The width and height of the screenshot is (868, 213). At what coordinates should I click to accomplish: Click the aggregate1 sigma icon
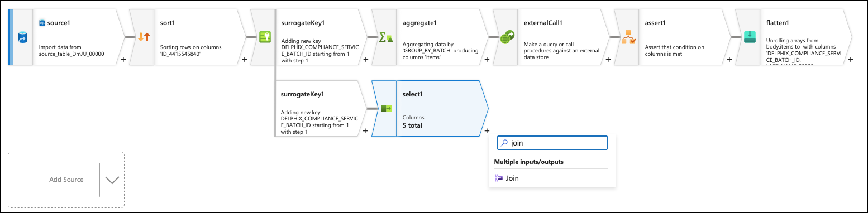coord(386,37)
